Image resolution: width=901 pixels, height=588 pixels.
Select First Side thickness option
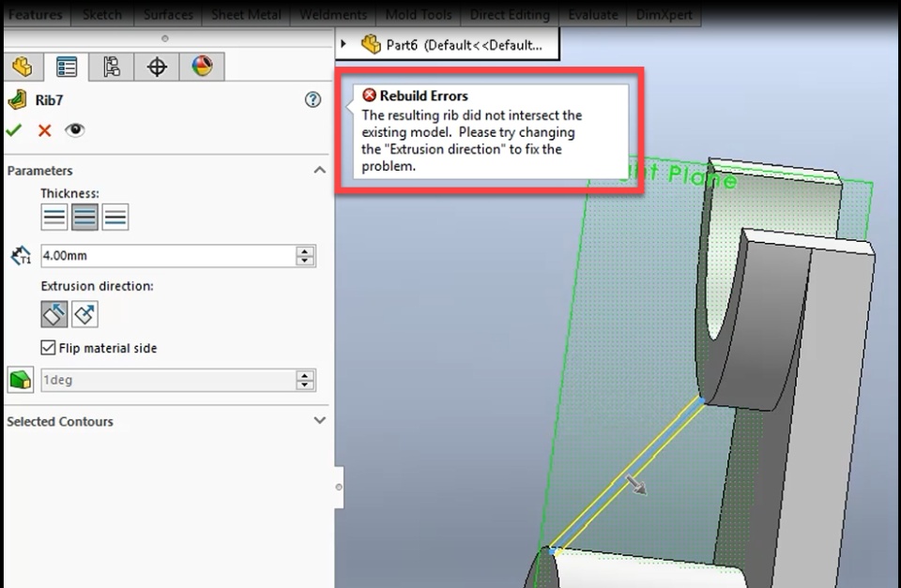(x=54, y=217)
